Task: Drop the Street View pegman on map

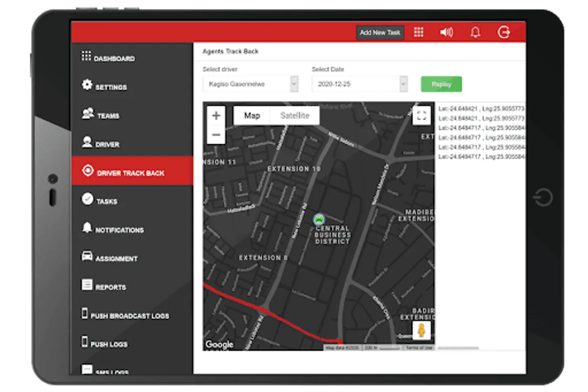Action: tap(421, 331)
